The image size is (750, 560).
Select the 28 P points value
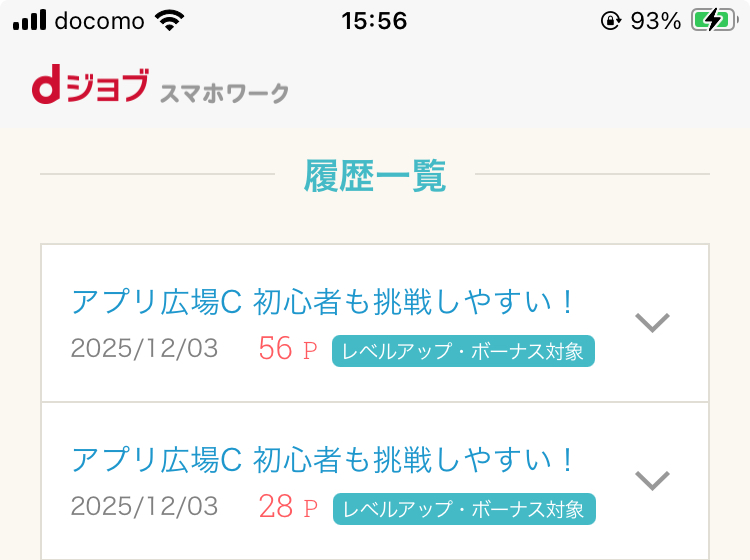pos(287,507)
